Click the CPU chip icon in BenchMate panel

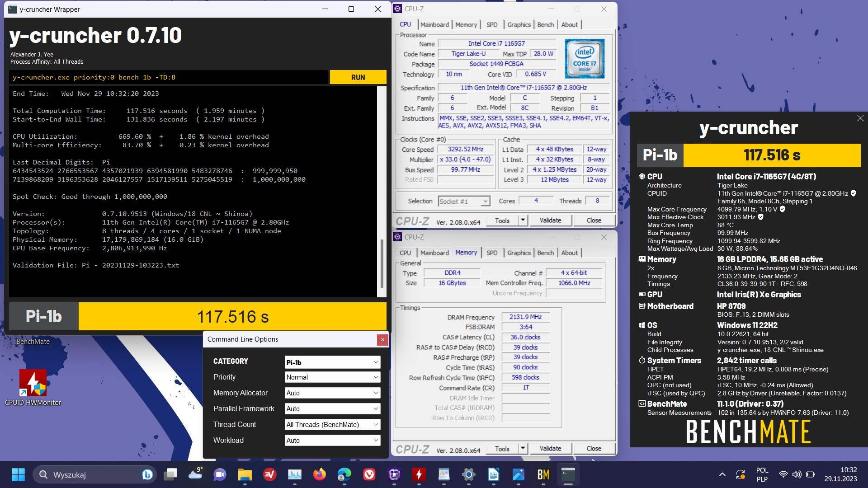[642, 177]
